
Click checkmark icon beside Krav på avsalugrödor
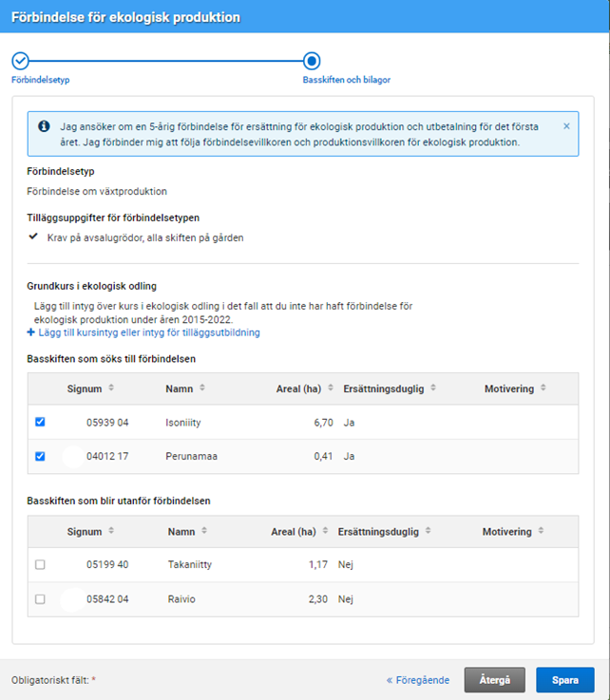(33, 236)
